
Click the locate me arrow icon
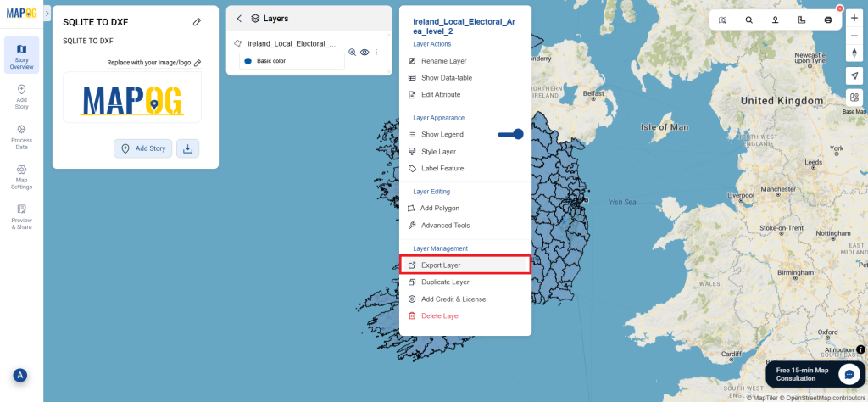pyautogui.click(x=854, y=75)
